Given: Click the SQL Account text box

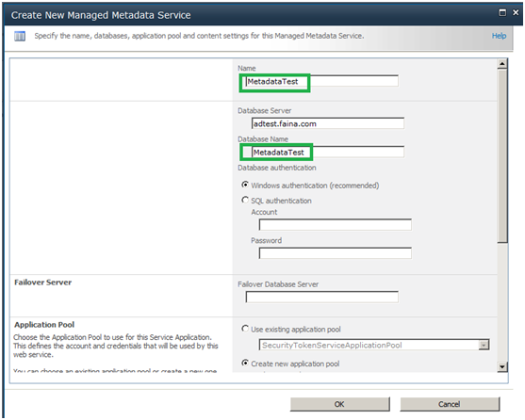Looking at the screenshot, I should pyautogui.click(x=336, y=225).
